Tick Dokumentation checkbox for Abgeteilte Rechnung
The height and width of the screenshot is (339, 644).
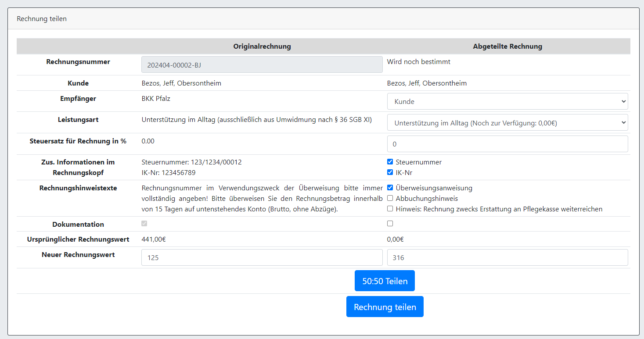[x=390, y=224]
